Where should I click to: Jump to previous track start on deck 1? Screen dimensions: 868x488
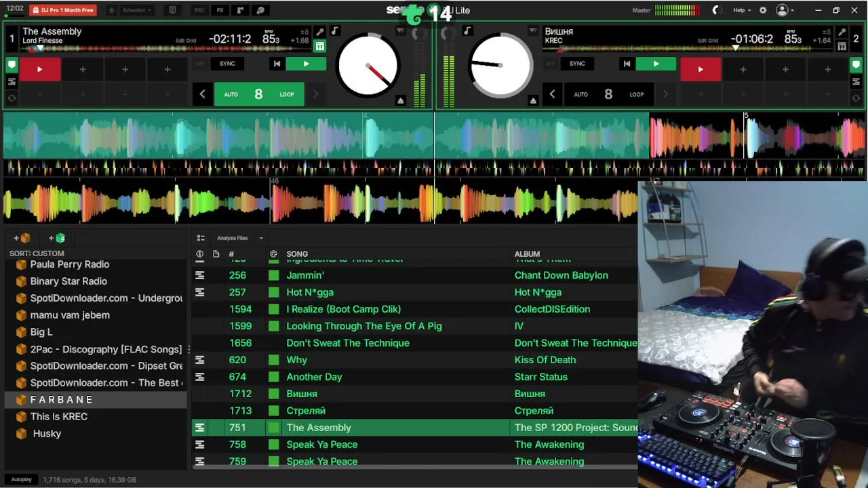277,64
